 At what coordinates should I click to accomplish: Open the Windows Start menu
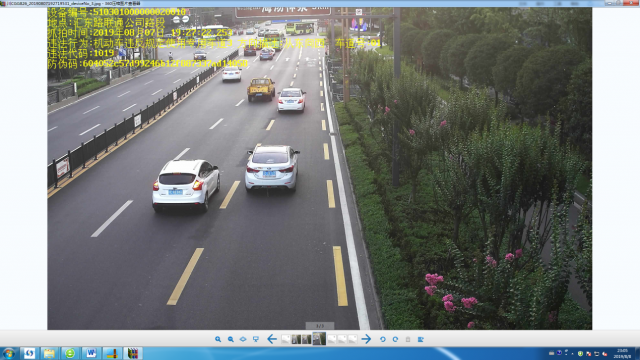tap(9, 353)
